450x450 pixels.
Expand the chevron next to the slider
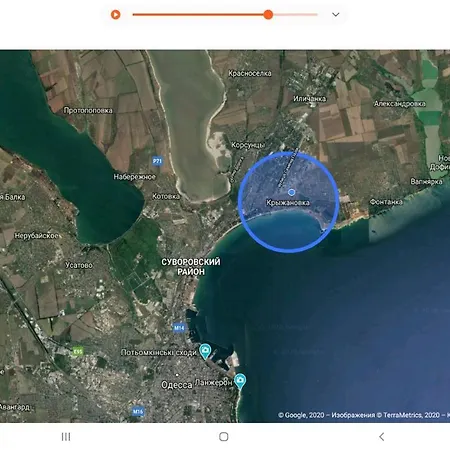click(x=336, y=15)
